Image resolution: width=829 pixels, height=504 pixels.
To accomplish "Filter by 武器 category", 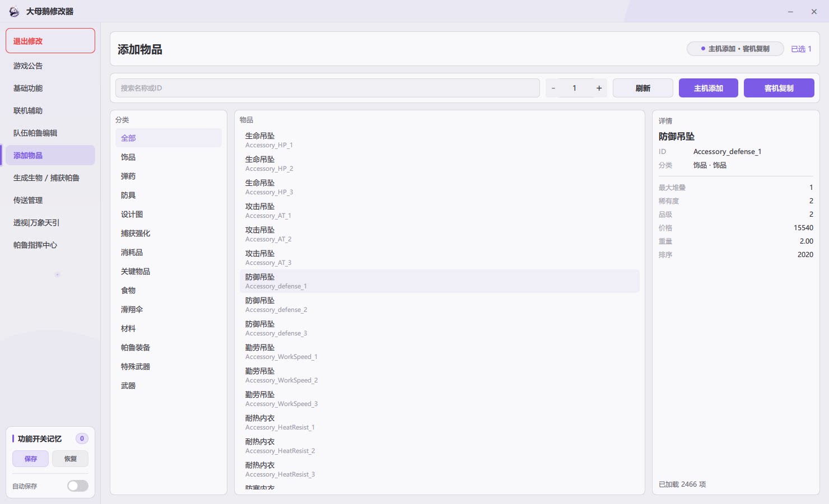I will tap(169, 385).
